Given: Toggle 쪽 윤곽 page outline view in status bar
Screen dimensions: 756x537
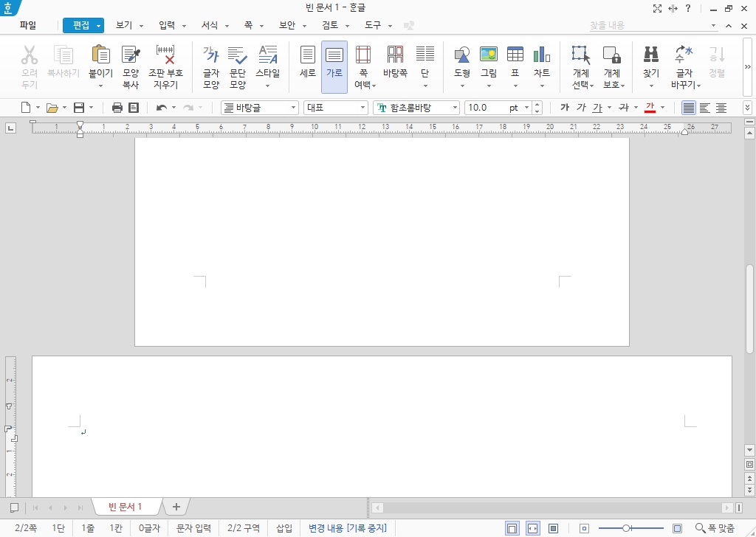Looking at the screenshot, I should (x=512, y=528).
